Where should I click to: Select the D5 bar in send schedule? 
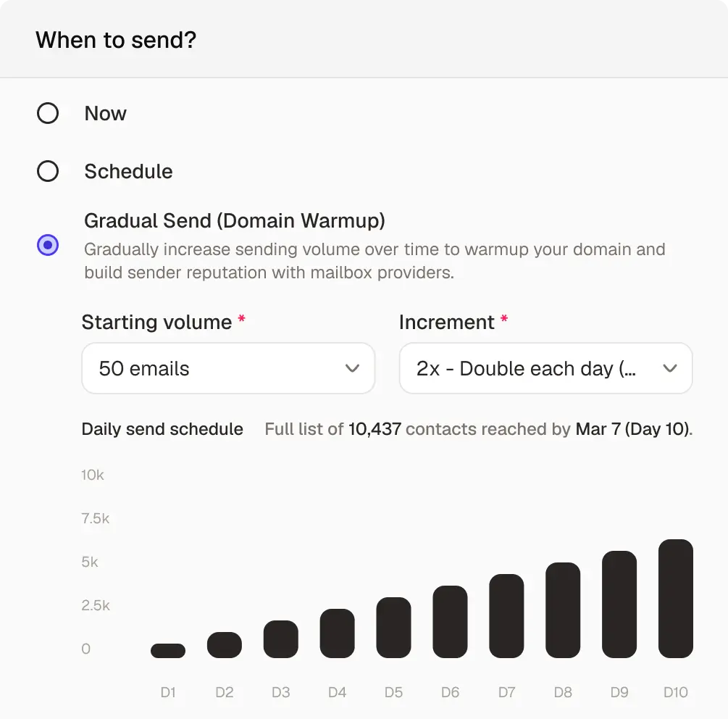[393, 628]
